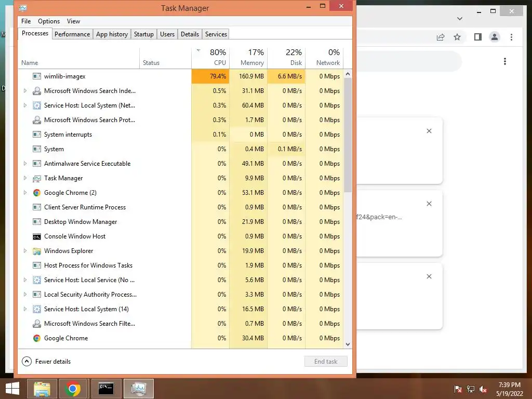Click the clock showing 7:39 PM

pos(509,385)
